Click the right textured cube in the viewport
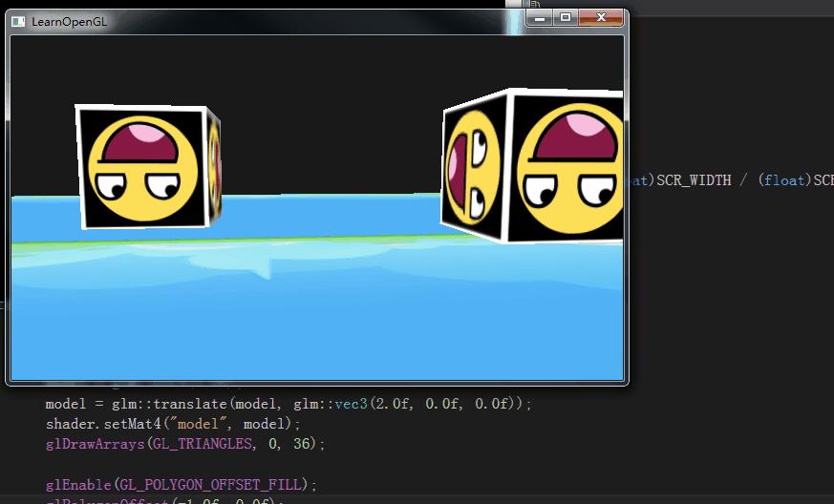Viewport: 834px width, 504px height. point(532,166)
